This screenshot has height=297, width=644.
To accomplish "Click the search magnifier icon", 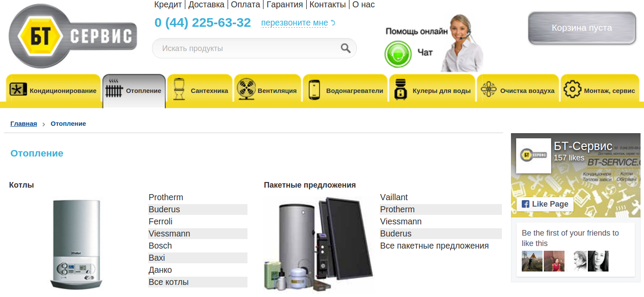I will pyautogui.click(x=346, y=48).
